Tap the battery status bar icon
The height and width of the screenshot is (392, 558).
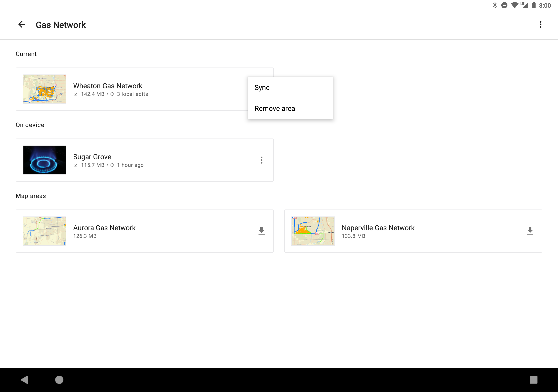tap(534, 5)
